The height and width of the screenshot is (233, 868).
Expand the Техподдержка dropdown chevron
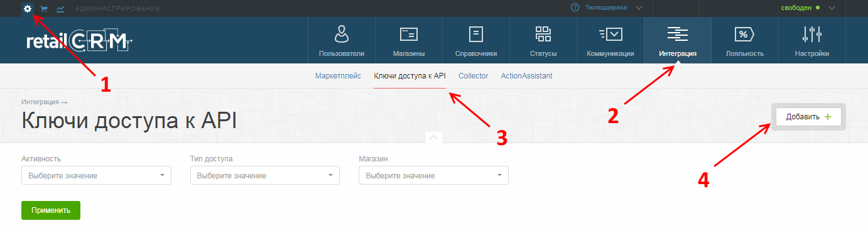[x=639, y=8]
